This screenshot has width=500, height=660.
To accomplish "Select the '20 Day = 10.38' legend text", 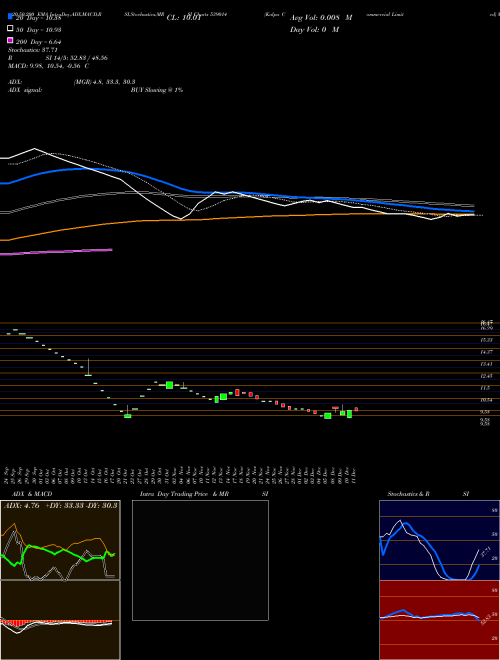I will tap(37, 18).
